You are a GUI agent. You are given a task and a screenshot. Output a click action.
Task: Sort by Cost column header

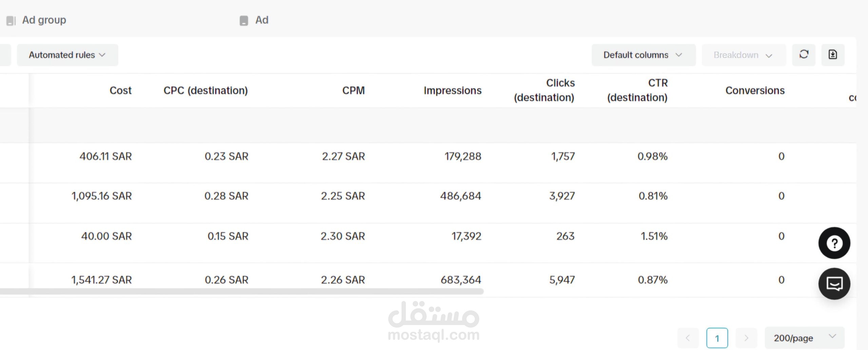pyautogui.click(x=120, y=90)
